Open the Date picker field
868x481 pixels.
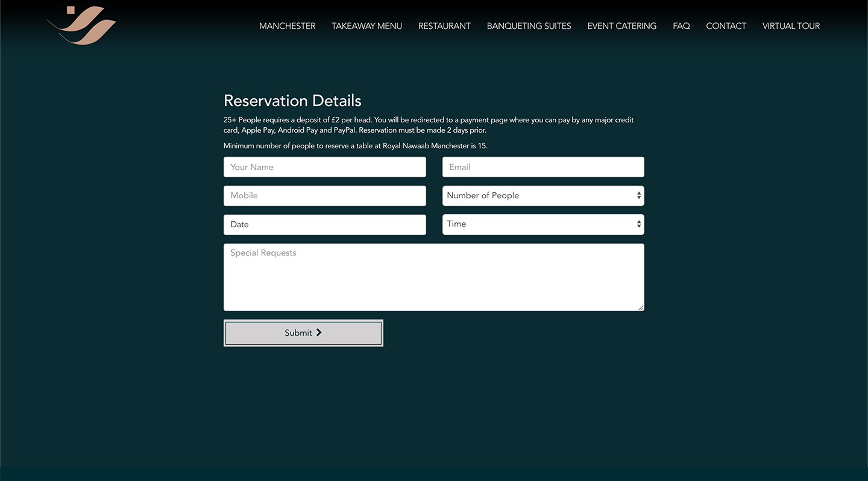[x=324, y=225]
